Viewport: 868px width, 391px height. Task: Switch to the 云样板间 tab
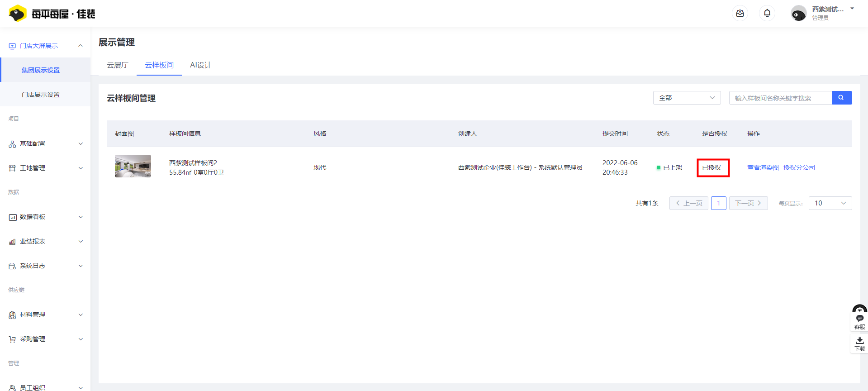(159, 65)
